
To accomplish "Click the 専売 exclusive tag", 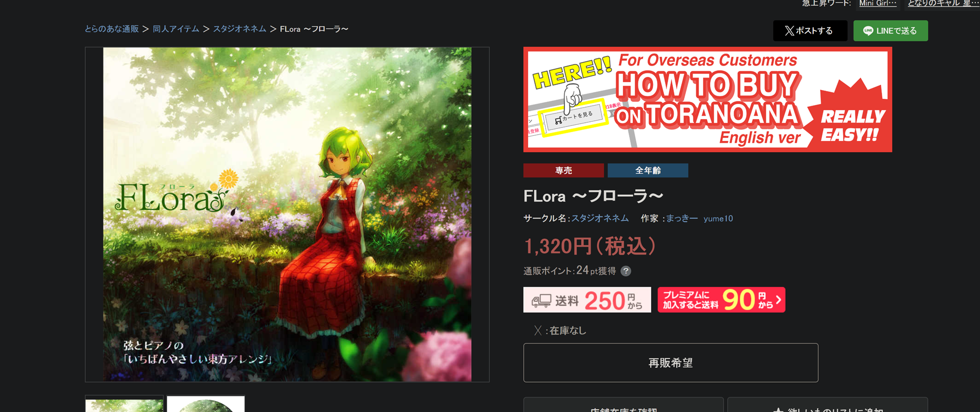I will pos(563,171).
